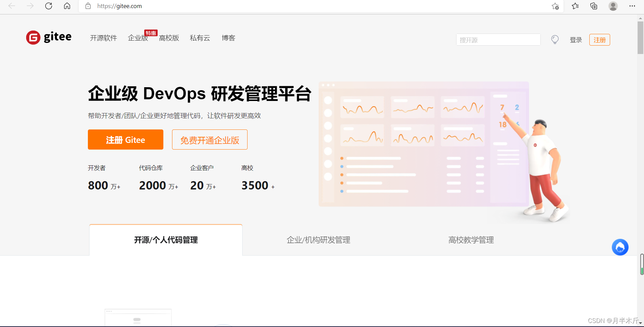644x327 pixels.
Task: Click the lock site info icon
Action: [88, 6]
